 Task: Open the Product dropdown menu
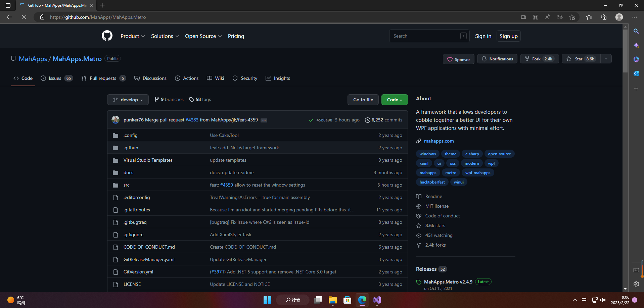(133, 36)
